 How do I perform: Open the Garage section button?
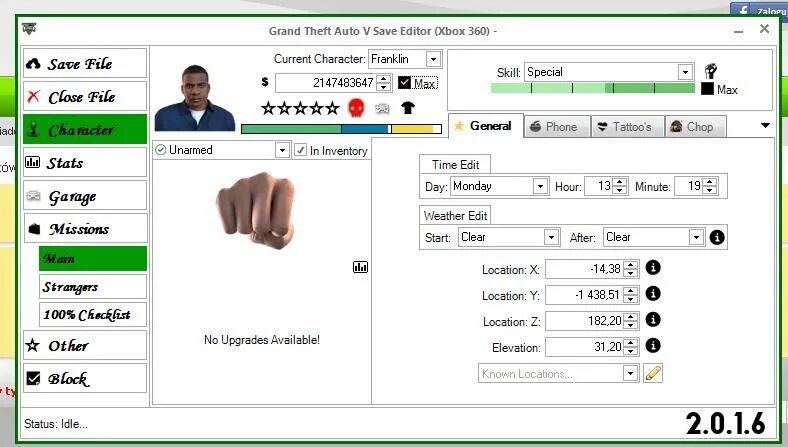[85, 196]
